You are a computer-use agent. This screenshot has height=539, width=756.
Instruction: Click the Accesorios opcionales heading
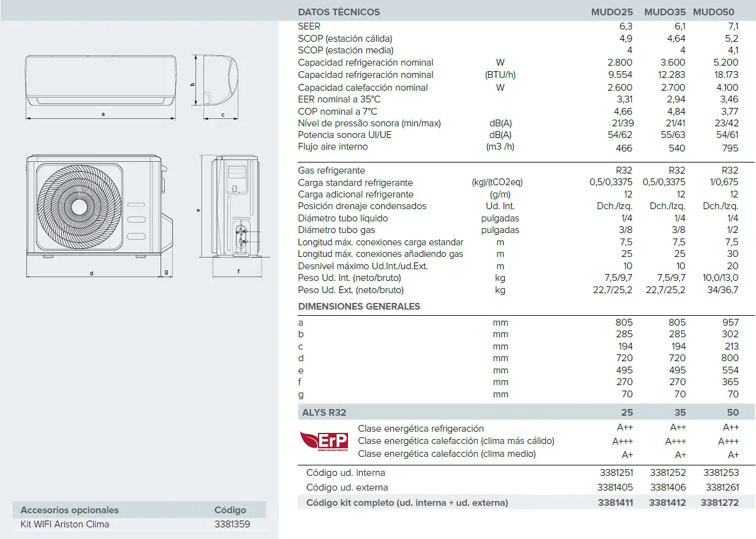pyautogui.click(x=70, y=510)
